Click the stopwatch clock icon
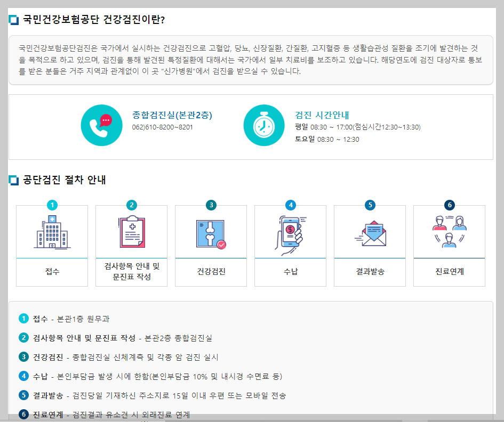This screenshot has width=504, height=422. [264, 125]
